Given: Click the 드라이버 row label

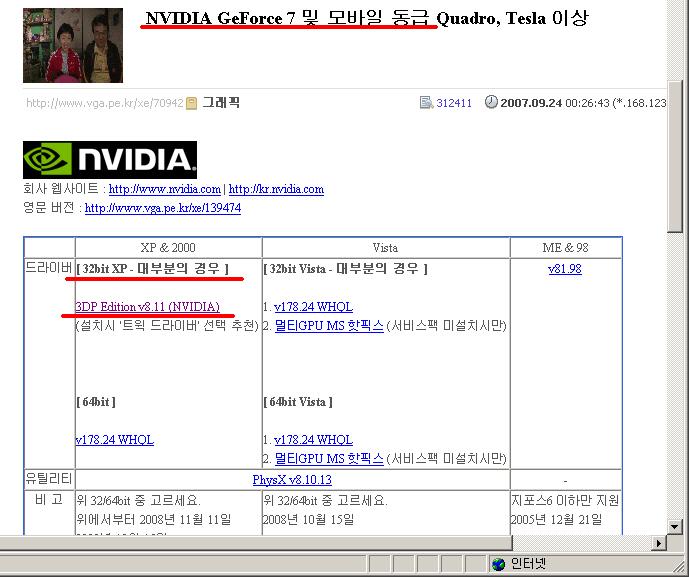Looking at the screenshot, I should [x=49, y=268].
